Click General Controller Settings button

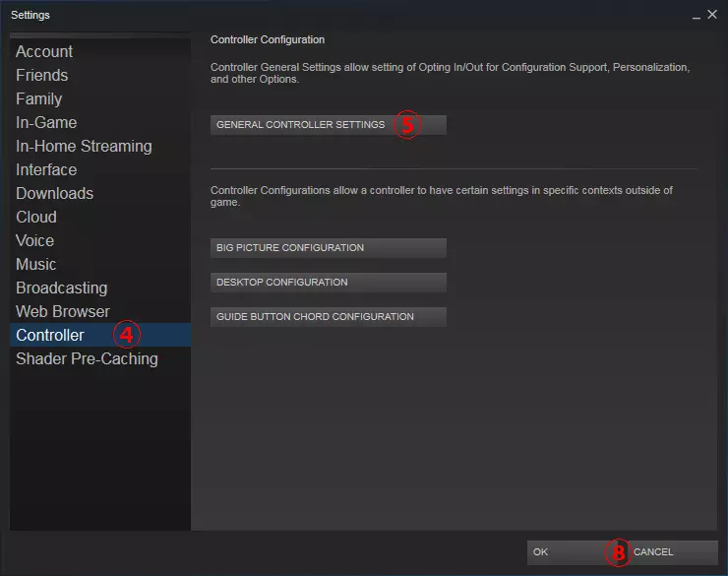point(329,125)
